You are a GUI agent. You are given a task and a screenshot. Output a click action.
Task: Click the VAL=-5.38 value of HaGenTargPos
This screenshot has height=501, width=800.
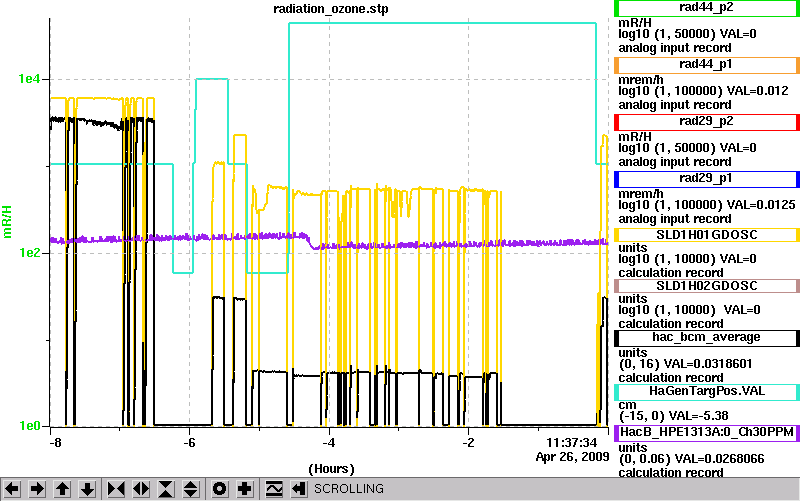698,416
